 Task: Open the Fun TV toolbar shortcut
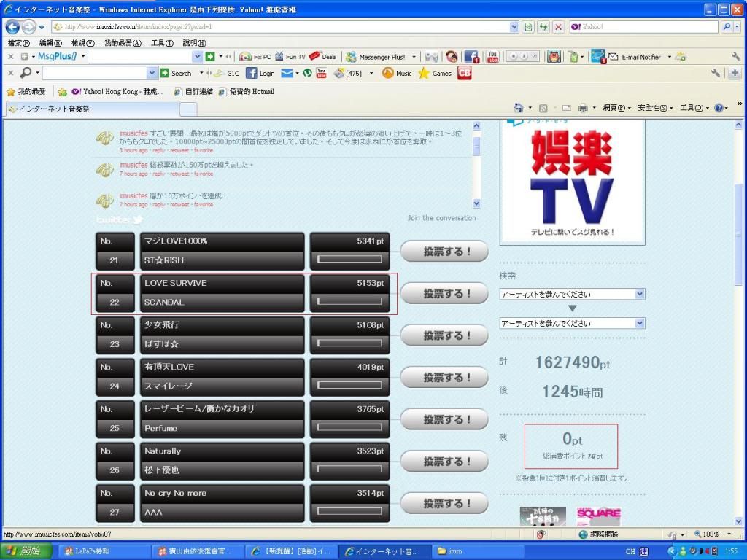(x=290, y=57)
